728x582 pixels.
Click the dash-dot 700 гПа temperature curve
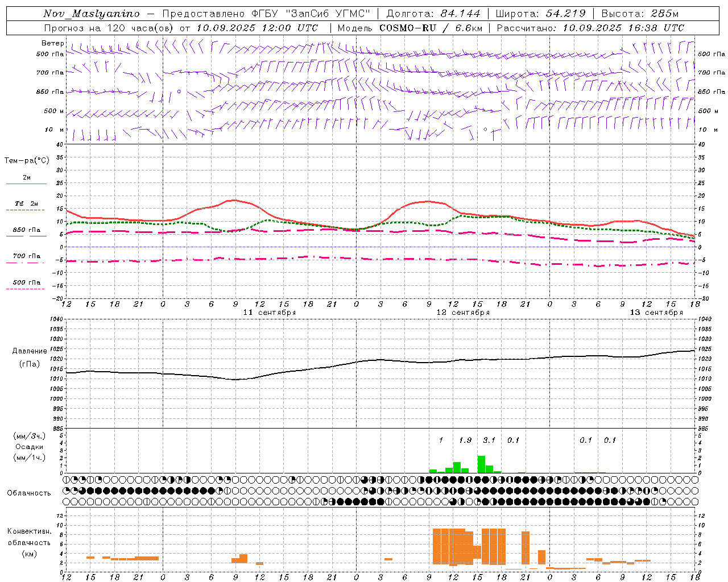pos(380,259)
